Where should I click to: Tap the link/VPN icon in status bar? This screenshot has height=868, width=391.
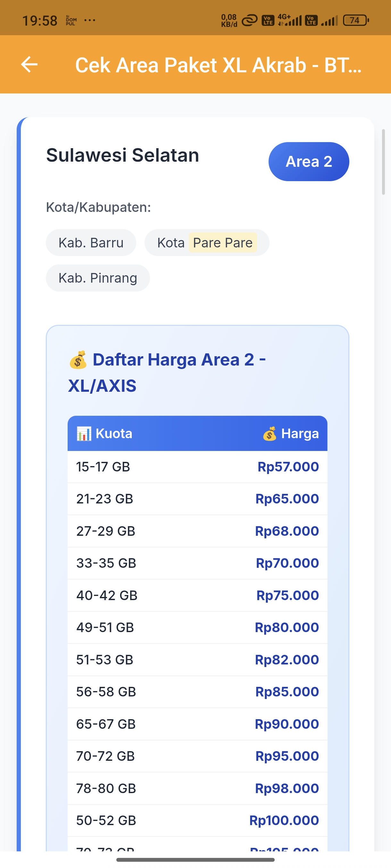coord(249,20)
